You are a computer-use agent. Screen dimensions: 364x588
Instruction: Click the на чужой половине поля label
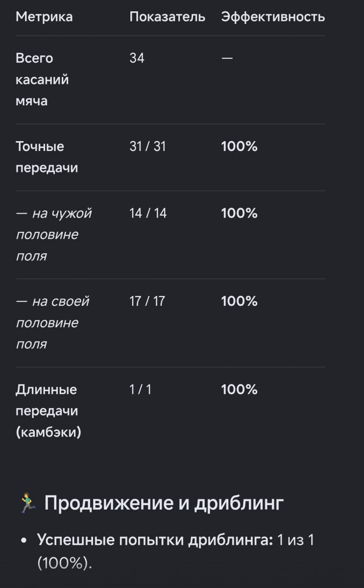pos(54,235)
